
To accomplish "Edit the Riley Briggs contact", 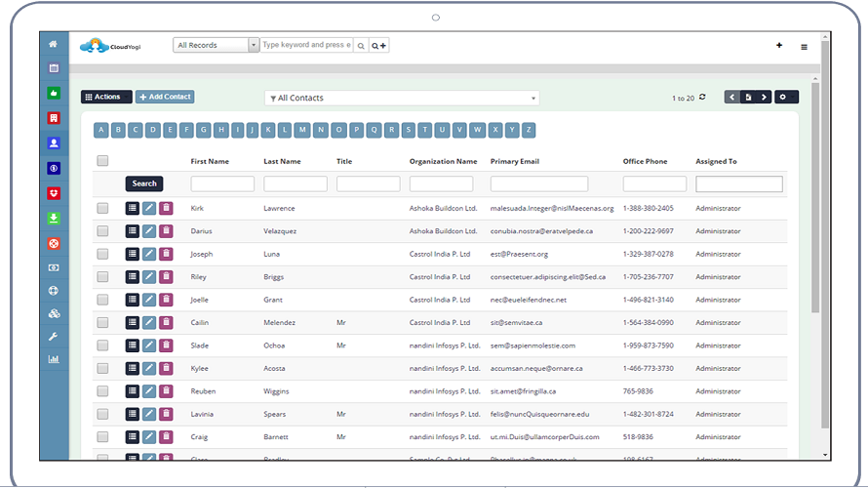I will click(x=149, y=276).
